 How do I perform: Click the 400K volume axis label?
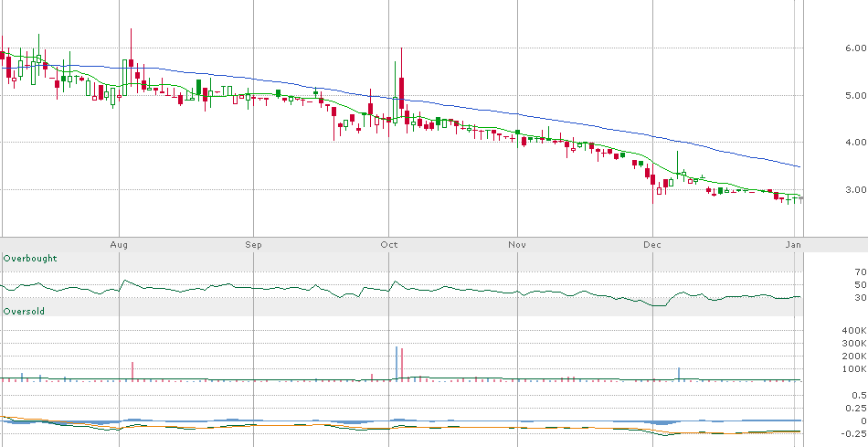click(855, 331)
